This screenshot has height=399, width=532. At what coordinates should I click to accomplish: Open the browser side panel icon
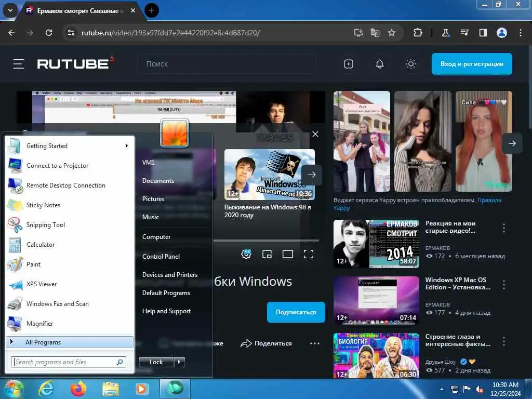click(x=483, y=33)
